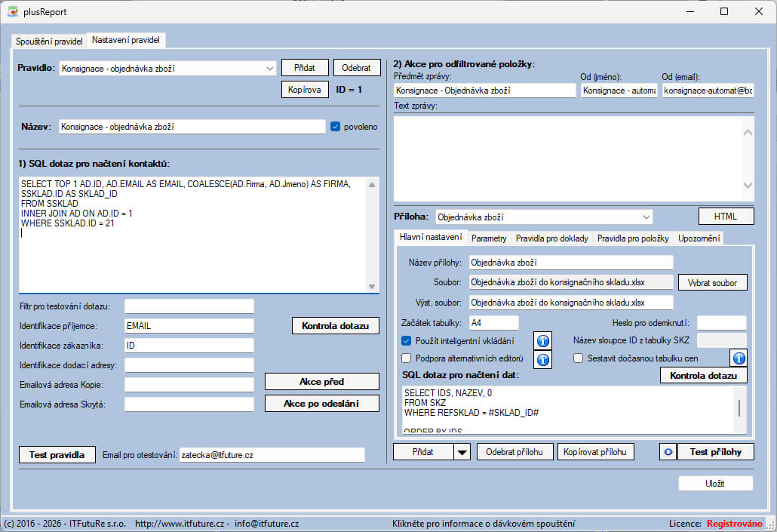This screenshot has width=777, height=532.
Task: Switch to 'Spouštění pravidel' tab
Action: pos(50,41)
